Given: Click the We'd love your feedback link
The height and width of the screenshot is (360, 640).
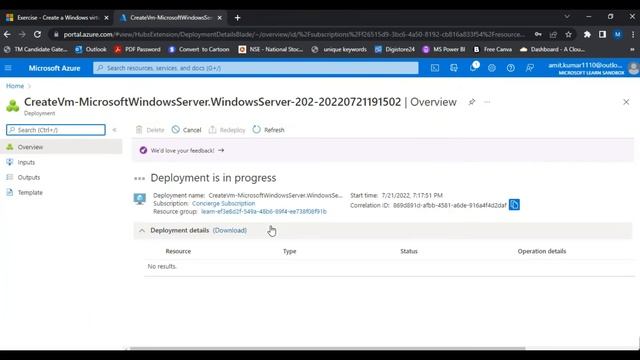Looking at the screenshot, I should point(187,150).
